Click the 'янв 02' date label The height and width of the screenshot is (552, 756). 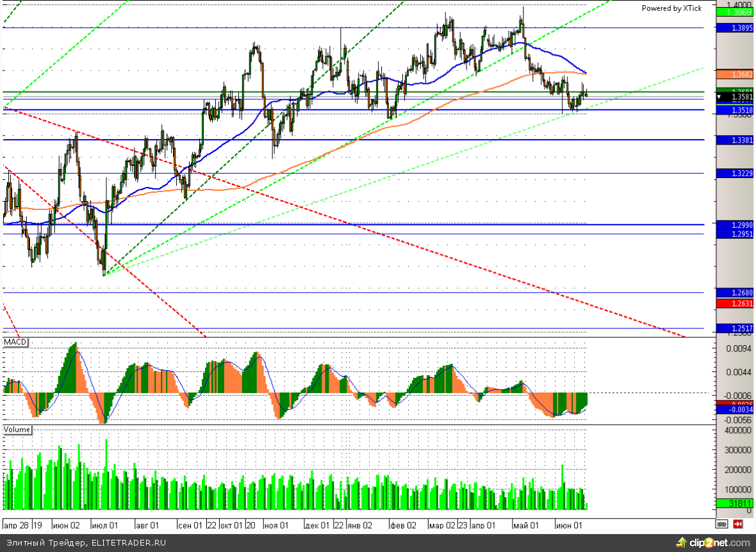point(359,525)
